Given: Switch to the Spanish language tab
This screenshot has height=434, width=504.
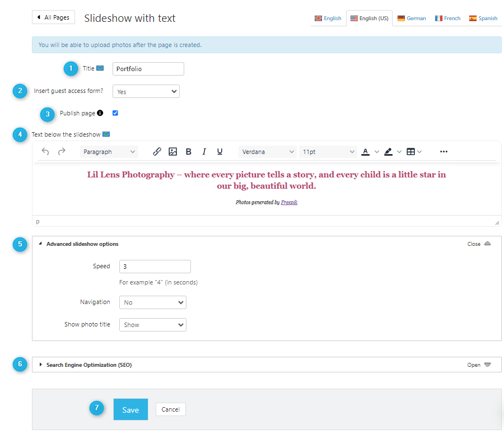Looking at the screenshot, I should 483,18.
